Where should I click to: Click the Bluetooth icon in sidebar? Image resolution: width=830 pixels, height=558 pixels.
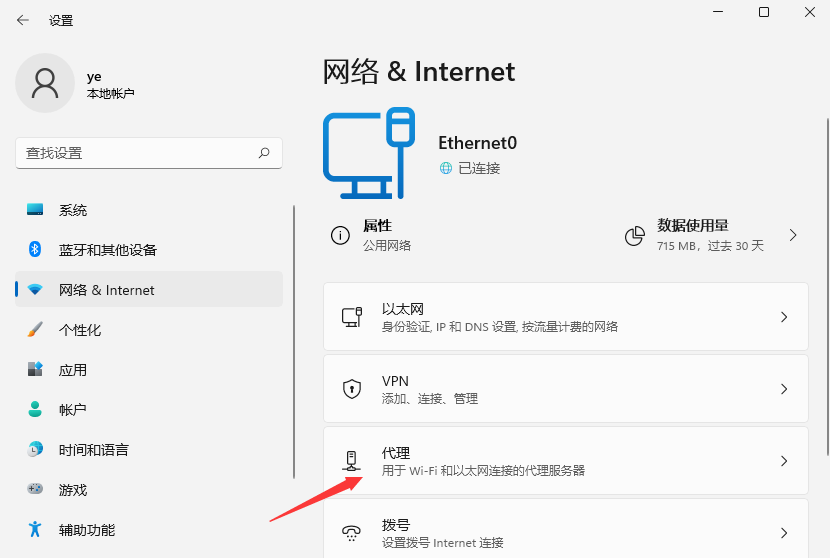tap(35, 249)
